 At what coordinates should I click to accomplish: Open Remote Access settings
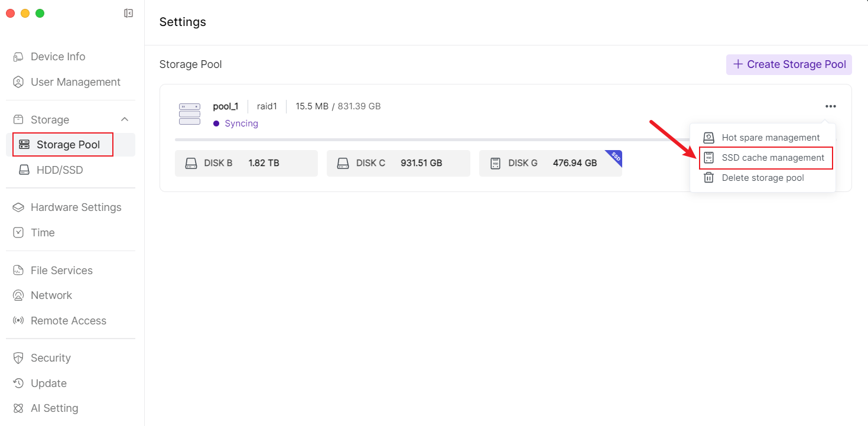pos(68,321)
